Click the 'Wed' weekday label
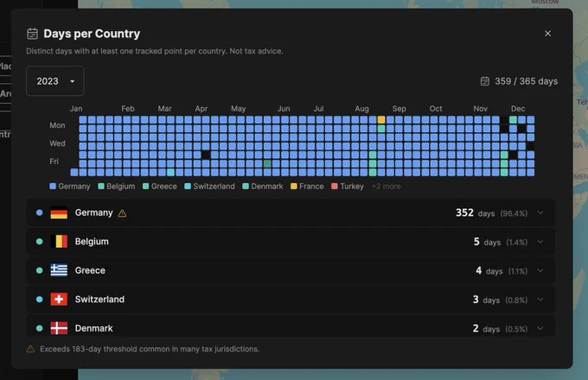Screen dimensions: 588x380 [57, 143]
